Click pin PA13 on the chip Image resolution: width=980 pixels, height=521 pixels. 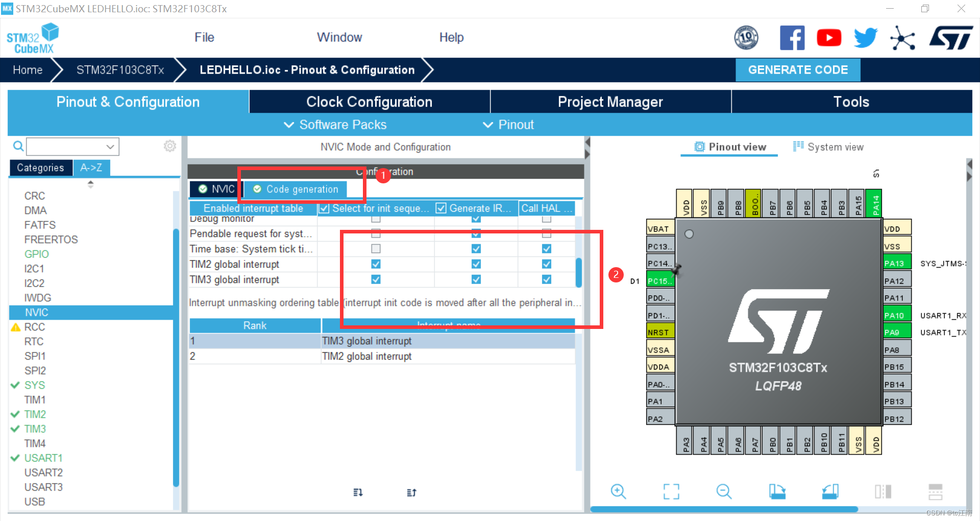[x=897, y=263]
